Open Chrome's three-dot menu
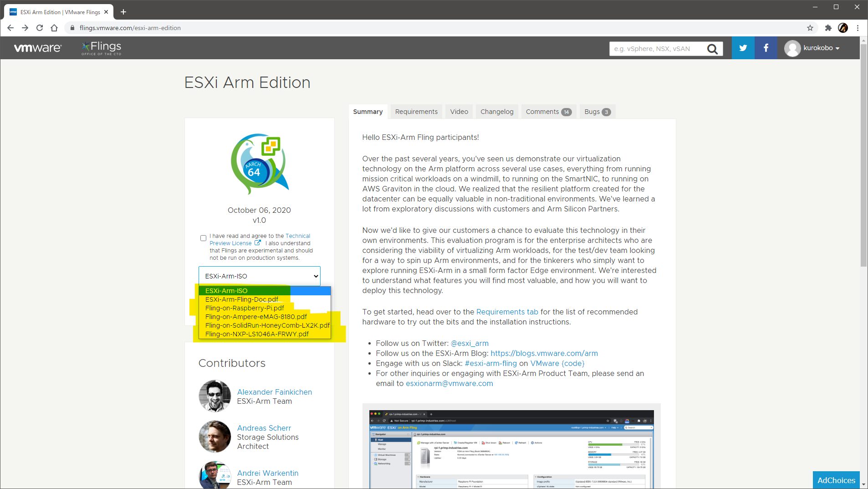868x489 pixels. click(x=858, y=28)
